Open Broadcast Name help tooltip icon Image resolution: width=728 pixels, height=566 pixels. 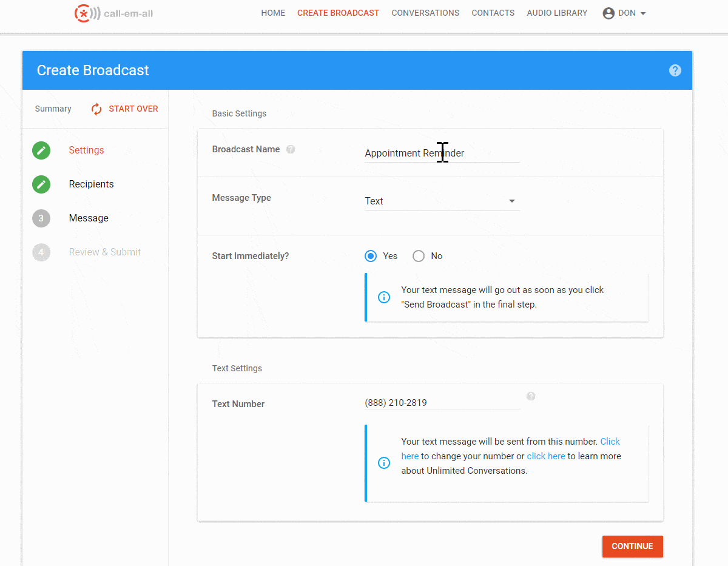click(291, 149)
